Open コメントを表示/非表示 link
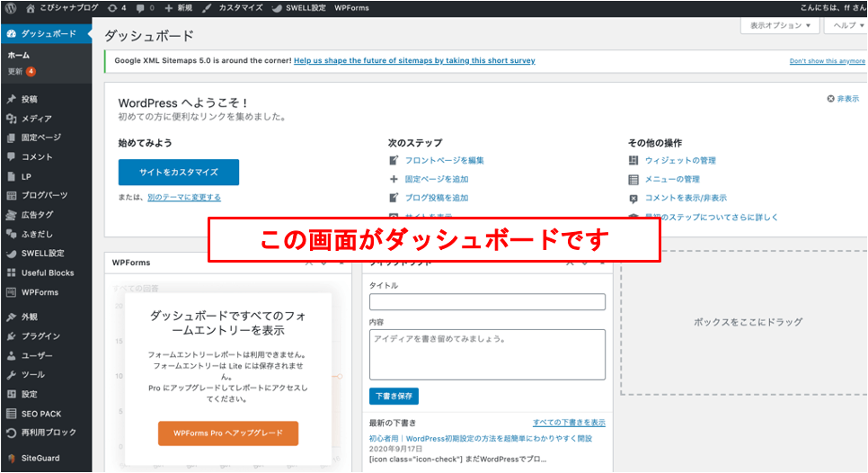This screenshot has height=473, width=868. 686,198
